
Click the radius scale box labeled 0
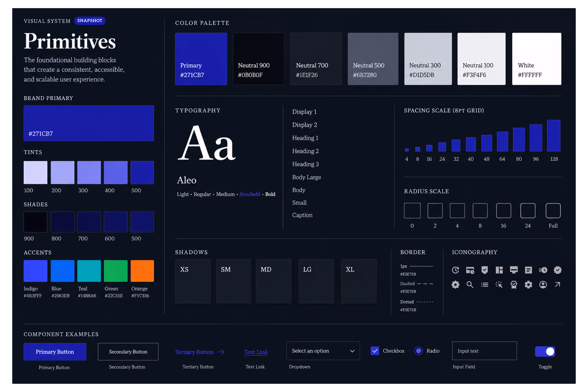click(412, 211)
